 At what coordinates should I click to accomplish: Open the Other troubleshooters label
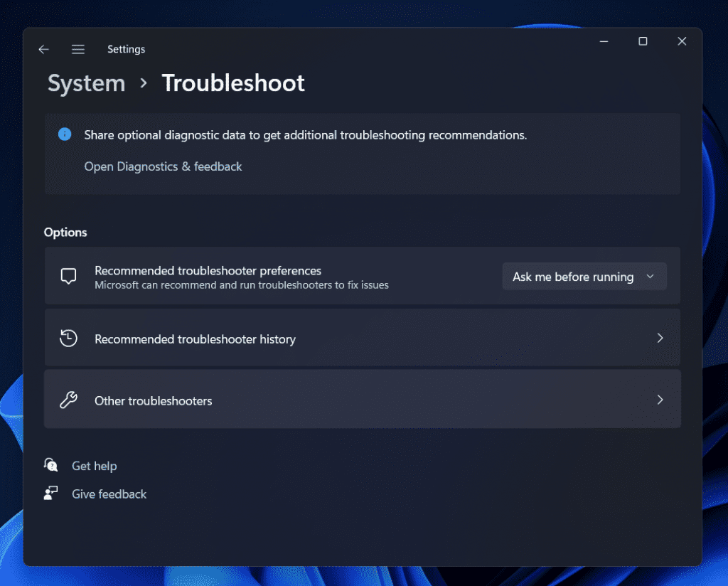[153, 401]
